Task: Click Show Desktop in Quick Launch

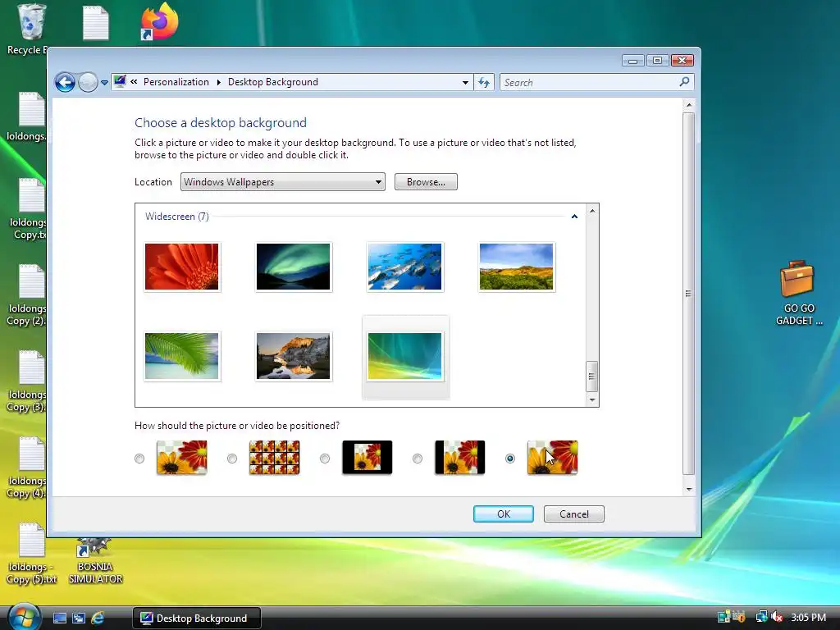Action: click(x=60, y=619)
